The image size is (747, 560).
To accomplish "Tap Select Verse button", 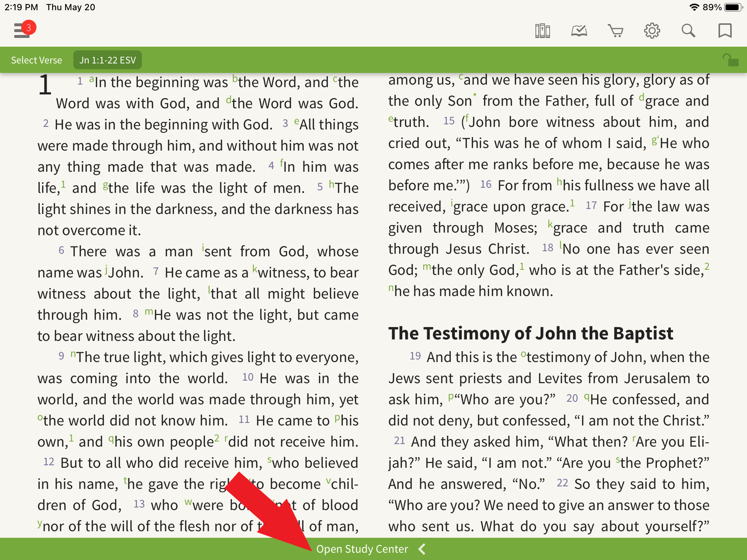I will [x=36, y=60].
